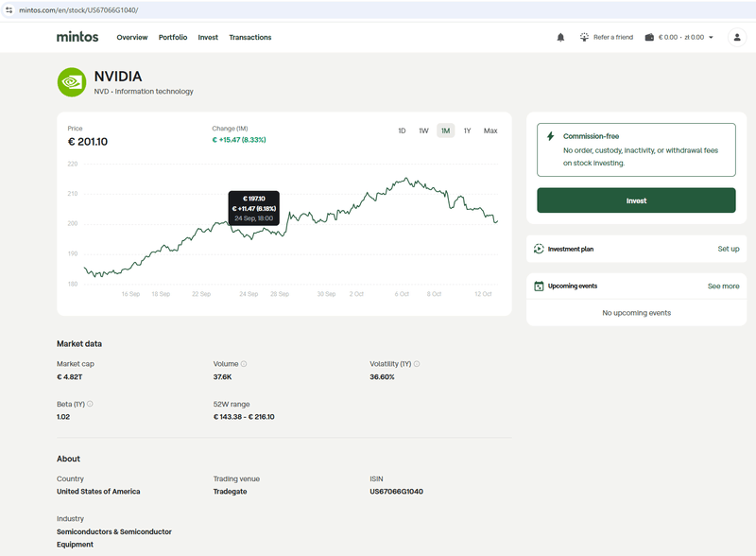Open the Transactions menu
756x556 pixels.
point(250,37)
